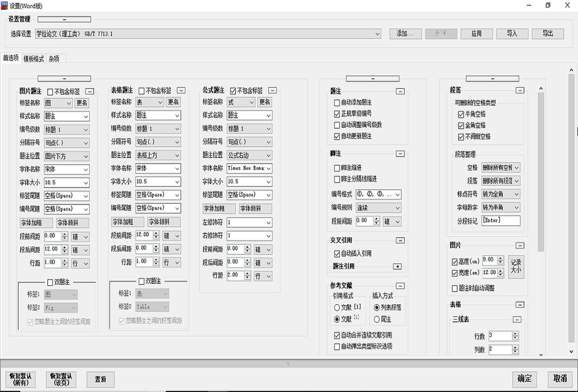Image resolution: width=578 pixels, height=392 pixels.
Task: Collapse the 图片题注 section with minus button
Action: 90,91
